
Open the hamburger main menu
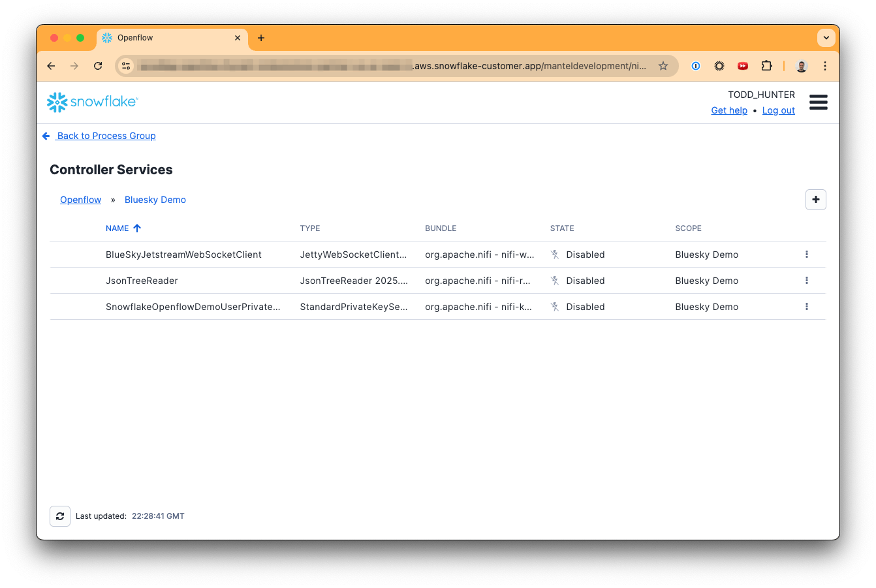tap(818, 102)
